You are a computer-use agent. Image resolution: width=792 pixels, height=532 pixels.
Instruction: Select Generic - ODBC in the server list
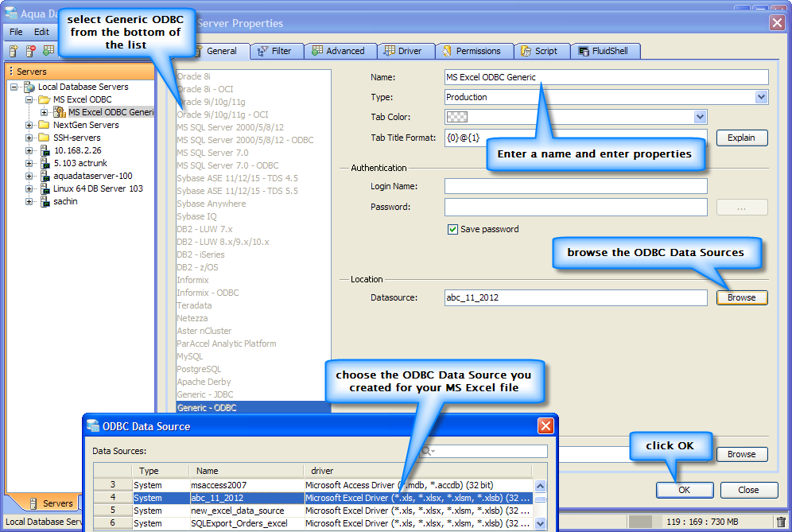[x=253, y=407]
